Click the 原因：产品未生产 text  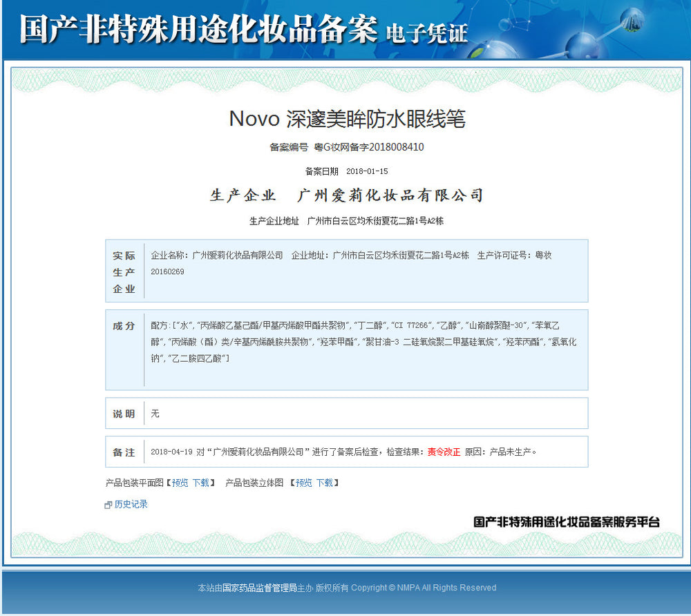[500, 452]
